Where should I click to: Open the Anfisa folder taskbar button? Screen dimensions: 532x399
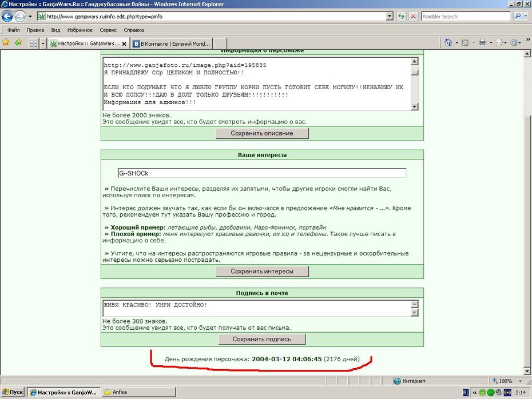click(x=139, y=392)
